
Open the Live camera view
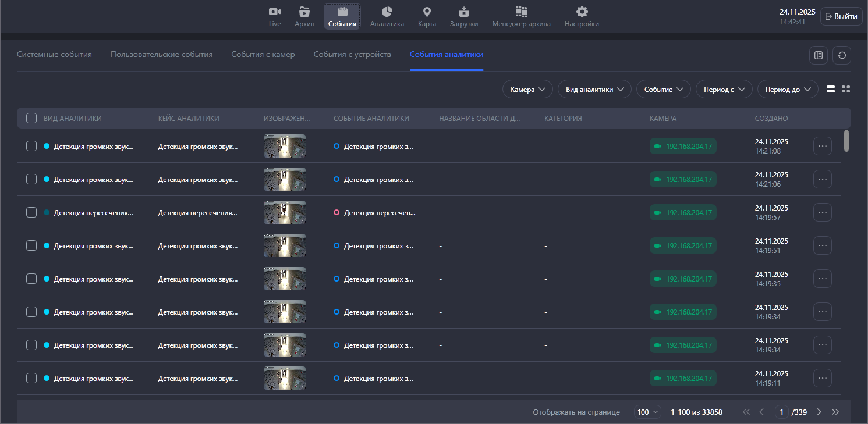click(x=275, y=16)
